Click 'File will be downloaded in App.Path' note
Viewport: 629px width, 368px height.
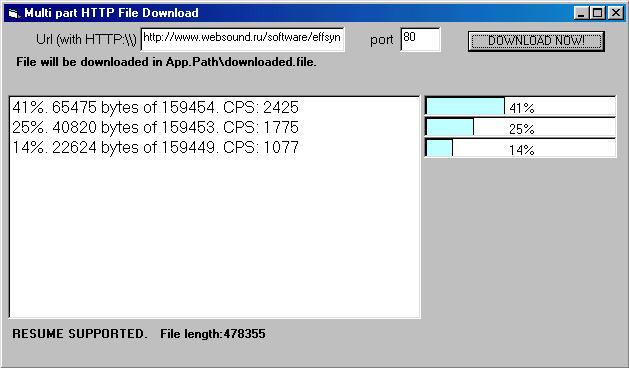pyautogui.click(x=166, y=62)
